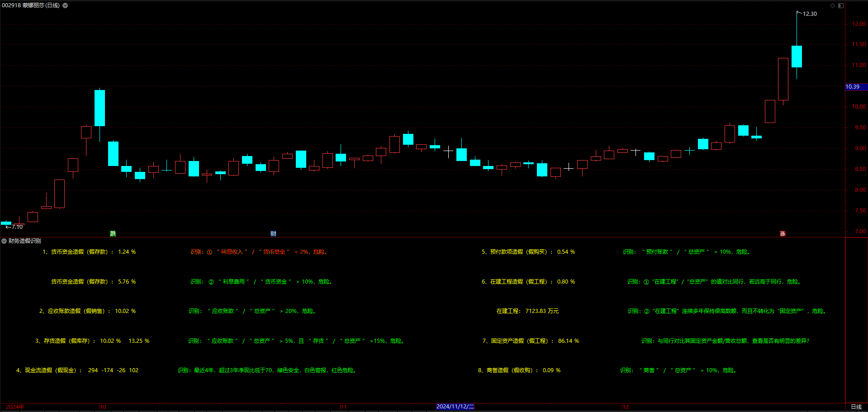Screen dimensions: 868x412
Task: Click the 12.30 high price label
Action: coord(810,14)
